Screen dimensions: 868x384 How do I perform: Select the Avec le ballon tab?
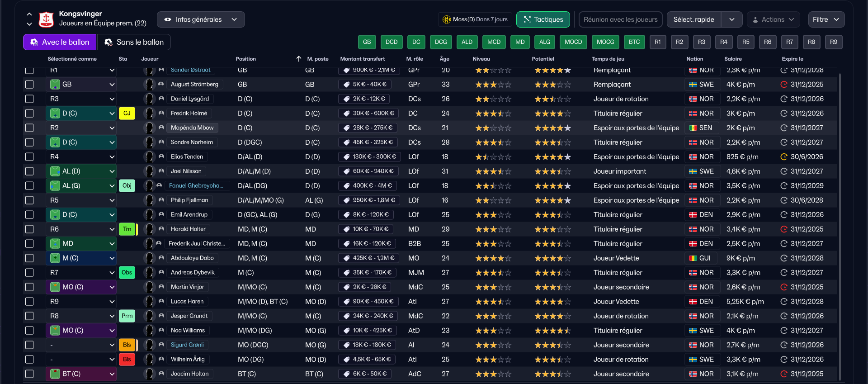click(60, 42)
